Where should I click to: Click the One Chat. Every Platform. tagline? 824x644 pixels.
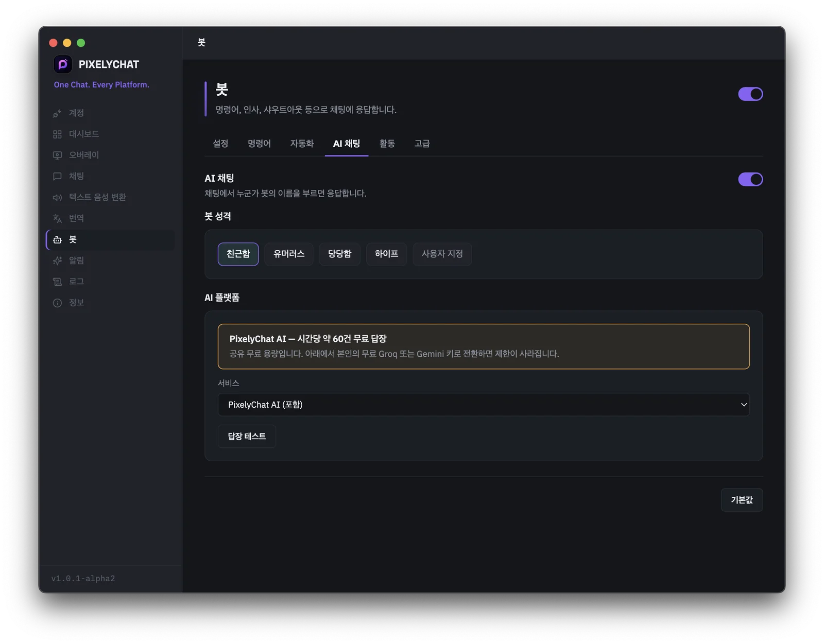pyautogui.click(x=101, y=85)
